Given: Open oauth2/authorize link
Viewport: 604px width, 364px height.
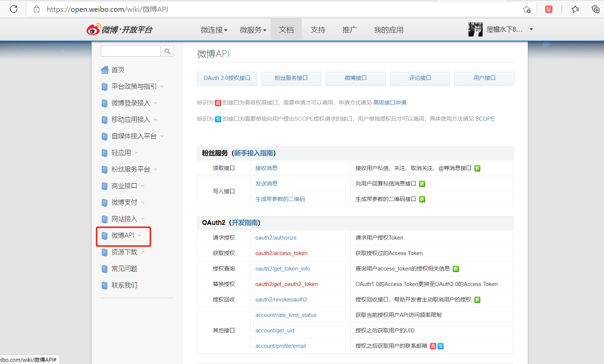Looking at the screenshot, I should pyautogui.click(x=276, y=238).
